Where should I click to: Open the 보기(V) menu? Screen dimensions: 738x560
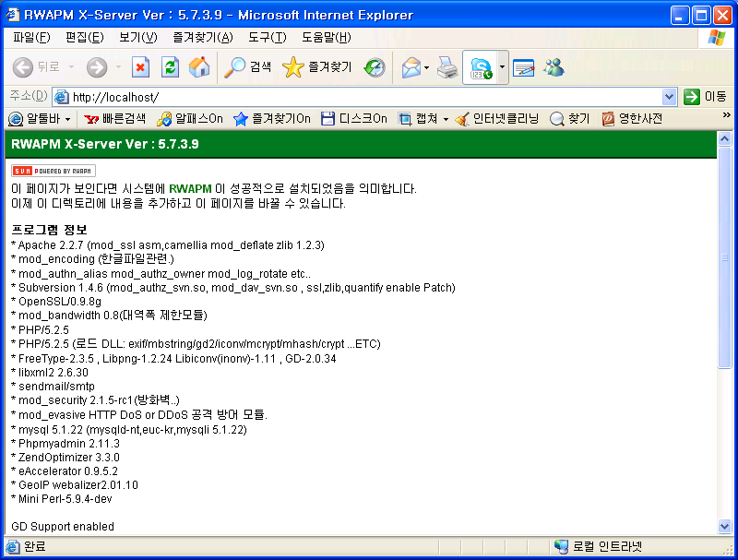point(137,38)
